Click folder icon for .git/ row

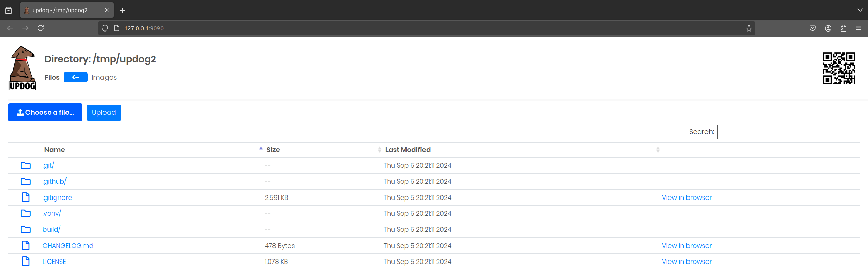click(25, 165)
